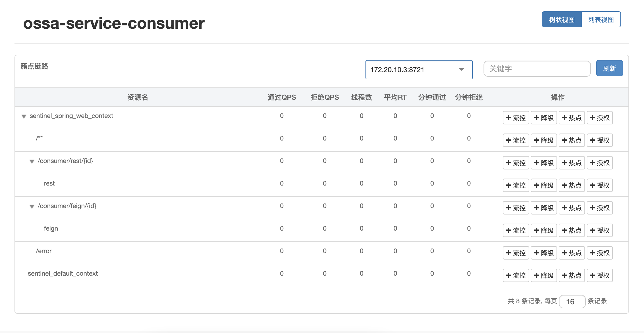Click the 资源名 column header
Image resolution: width=644 pixels, height=333 pixels.
[138, 97]
